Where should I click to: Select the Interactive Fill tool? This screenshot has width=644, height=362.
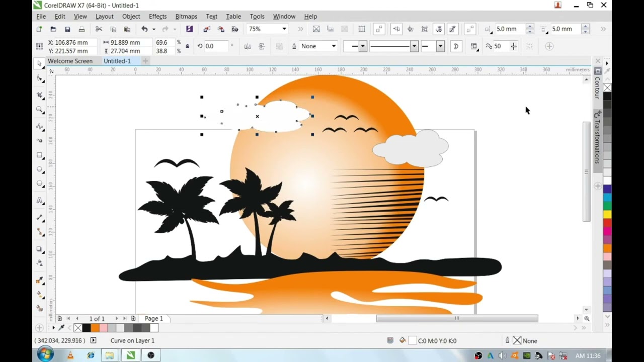coord(40,295)
